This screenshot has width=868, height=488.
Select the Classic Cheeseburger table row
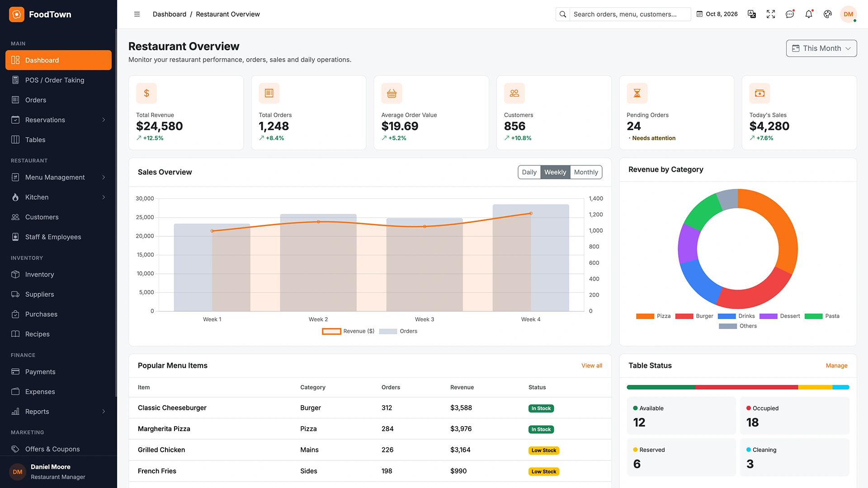(370, 408)
